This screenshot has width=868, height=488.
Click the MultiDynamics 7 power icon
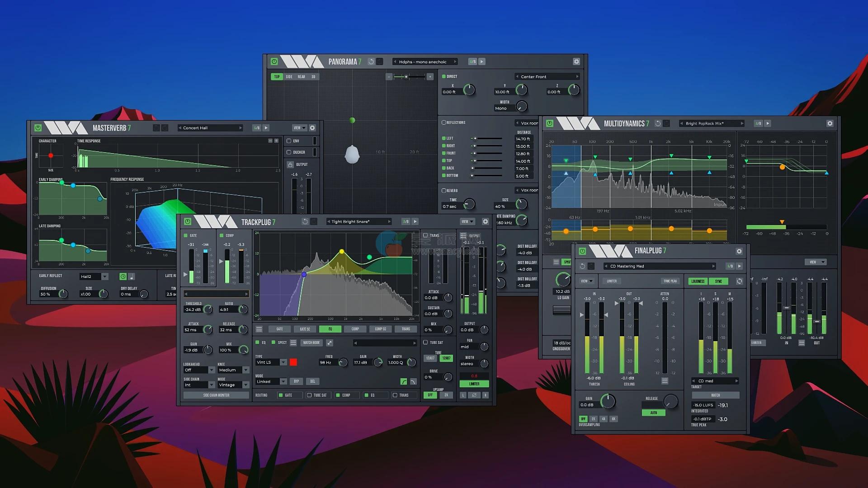point(550,123)
